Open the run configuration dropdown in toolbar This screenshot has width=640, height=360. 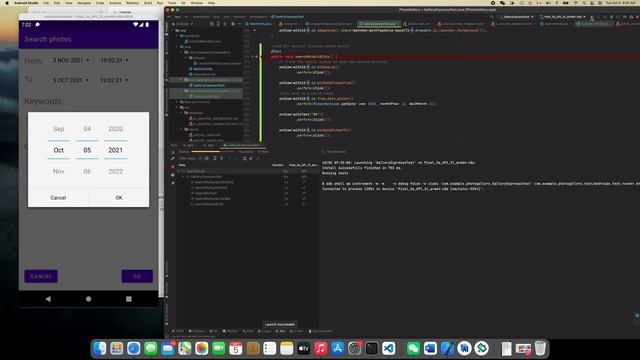click(x=516, y=17)
